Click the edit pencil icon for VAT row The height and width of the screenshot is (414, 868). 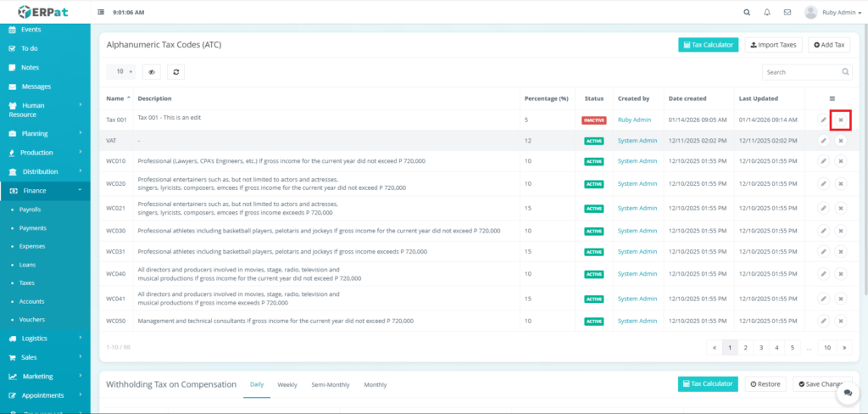pyautogui.click(x=823, y=140)
